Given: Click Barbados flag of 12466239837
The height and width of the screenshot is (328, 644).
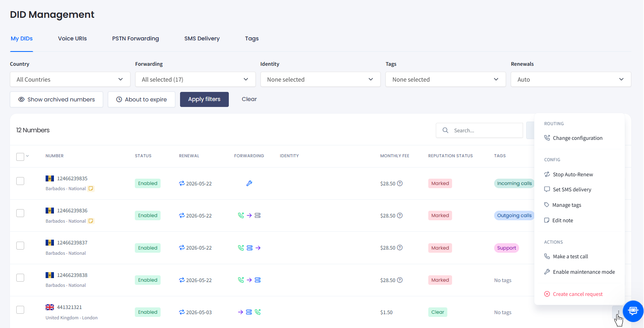Looking at the screenshot, I should (x=50, y=243).
